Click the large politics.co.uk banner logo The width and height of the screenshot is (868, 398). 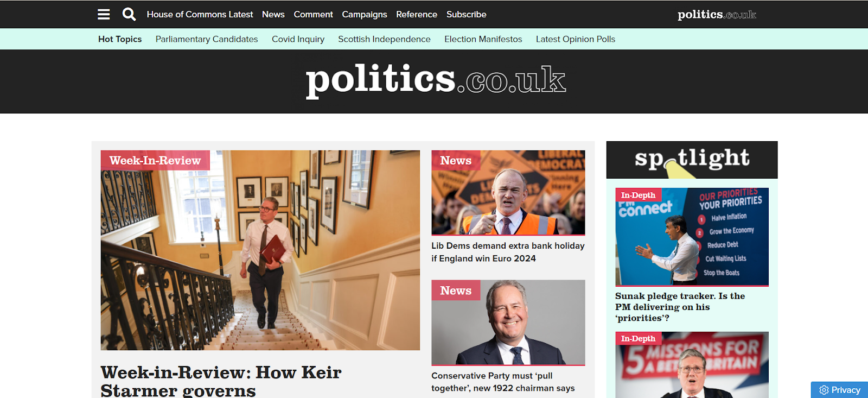coord(436,81)
